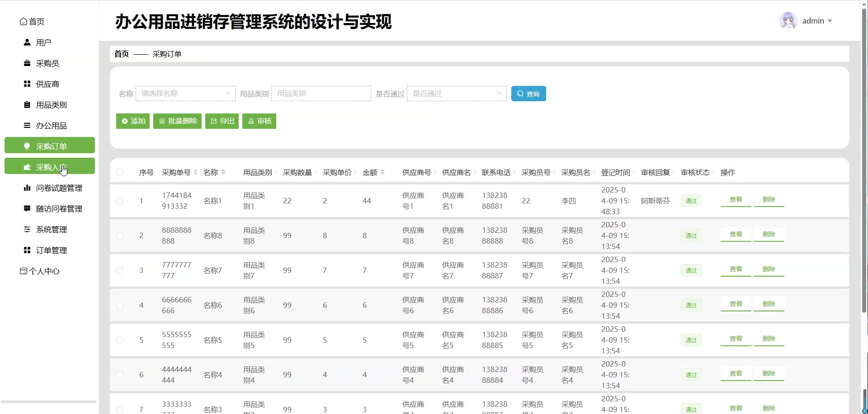868x414 pixels.
Task: Toggle the select-all checkbox in table header
Action: click(120, 172)
